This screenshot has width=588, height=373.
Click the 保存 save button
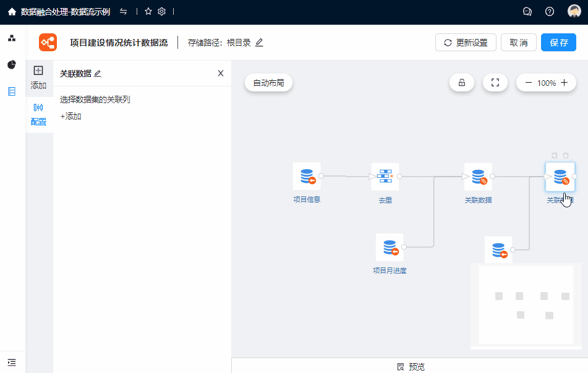point(558,43)
